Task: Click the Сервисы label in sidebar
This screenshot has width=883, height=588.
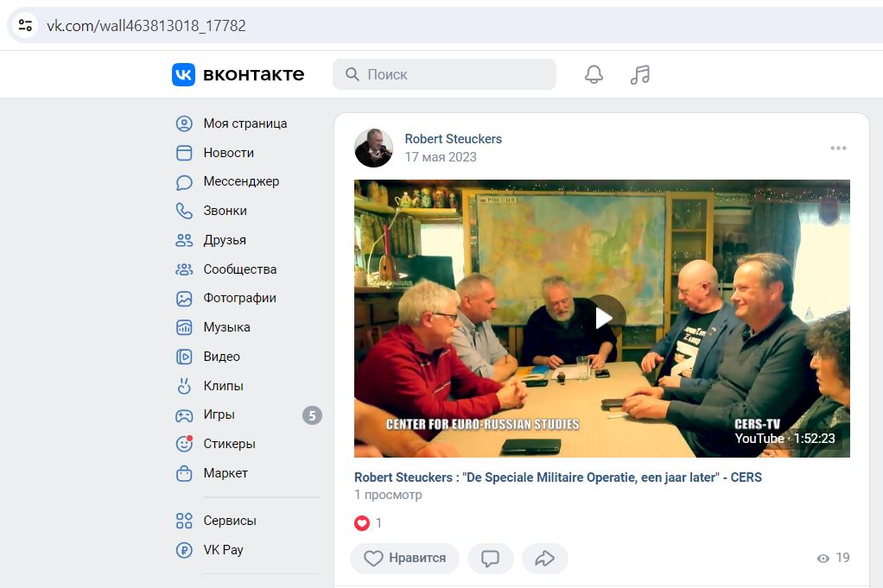Action: 230,521
